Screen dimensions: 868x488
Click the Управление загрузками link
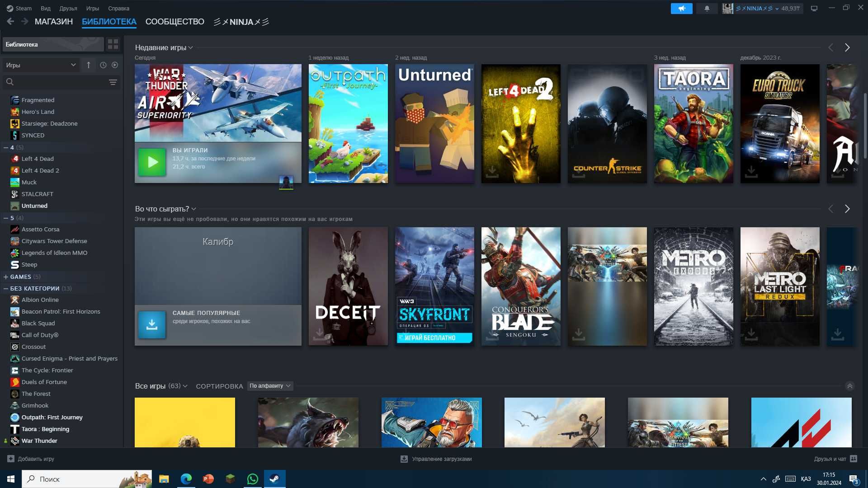[442, 459]
